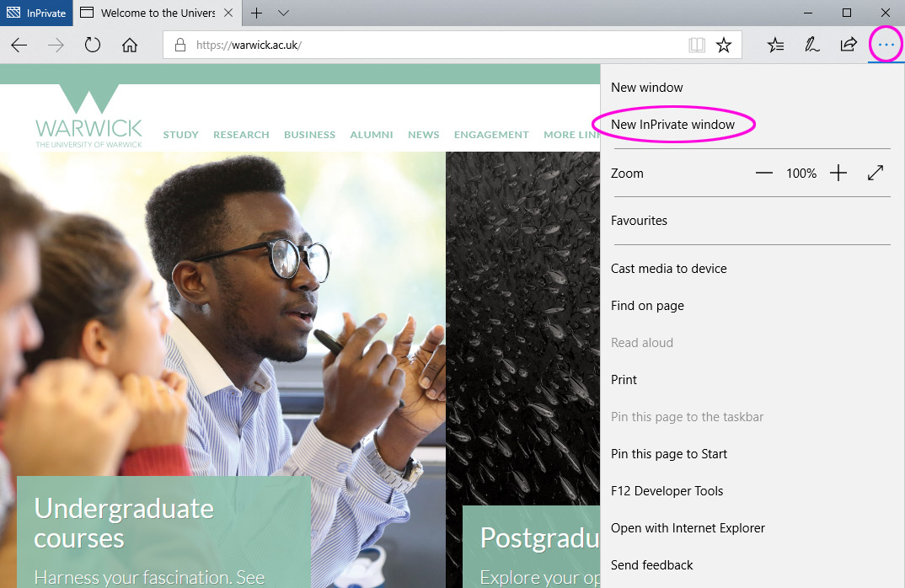Image resolution: width=905 pixels, height=588 pixels.
Task: Open the Share page icon
Action: (849, 45)
